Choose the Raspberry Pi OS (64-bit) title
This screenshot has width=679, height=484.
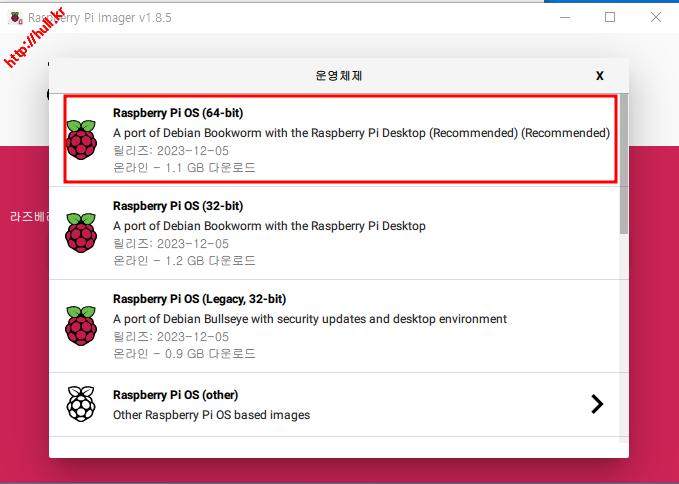point(178,113)
